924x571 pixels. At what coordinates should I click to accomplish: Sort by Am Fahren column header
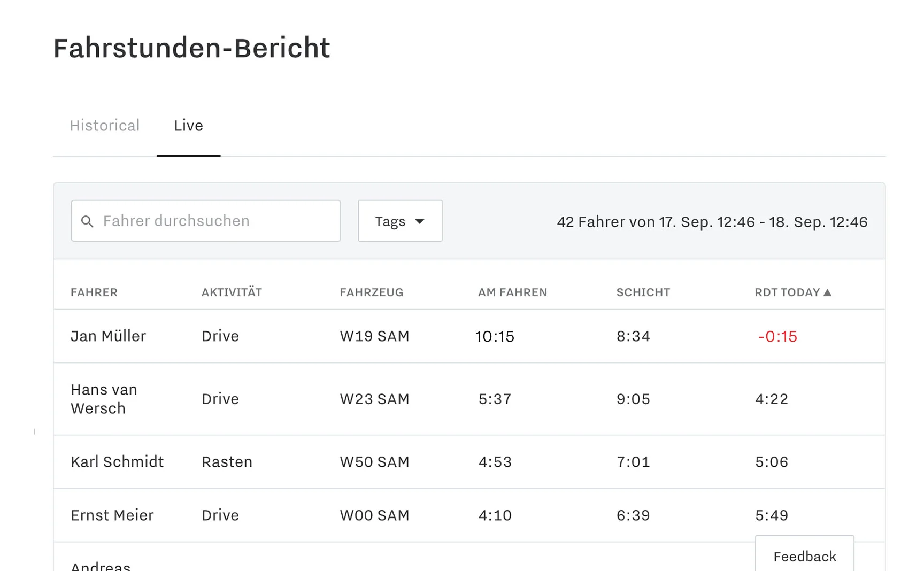pyautogui.click(x=512, y=292)
